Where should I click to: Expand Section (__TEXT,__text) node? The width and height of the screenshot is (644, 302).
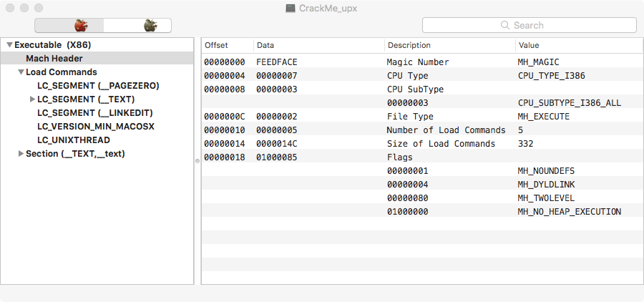click(21, 154)
